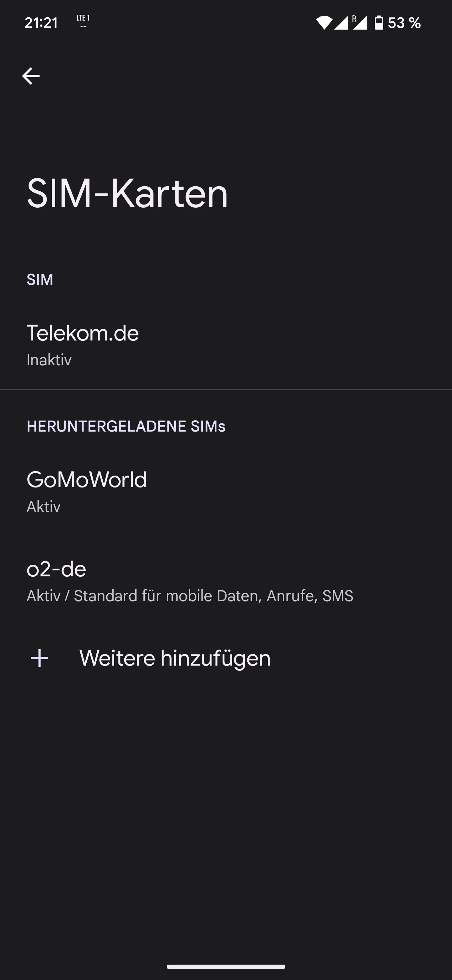Screen dimensions: 452x980
Task: Tap the back arrow icon
Action: [x=31, y=76]
